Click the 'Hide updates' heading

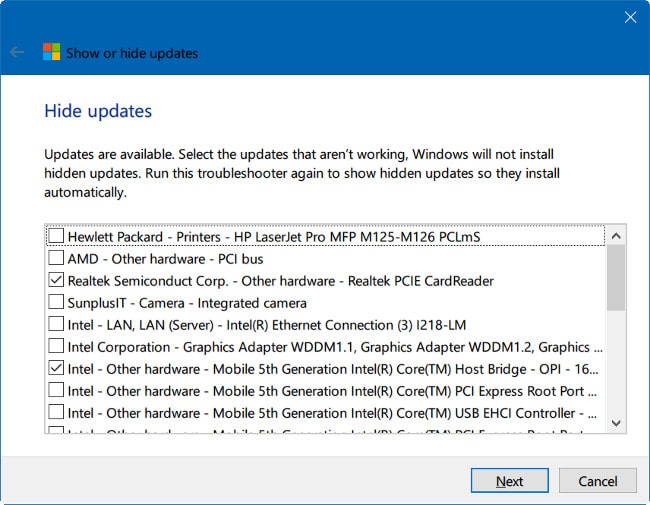coord(98,111)
